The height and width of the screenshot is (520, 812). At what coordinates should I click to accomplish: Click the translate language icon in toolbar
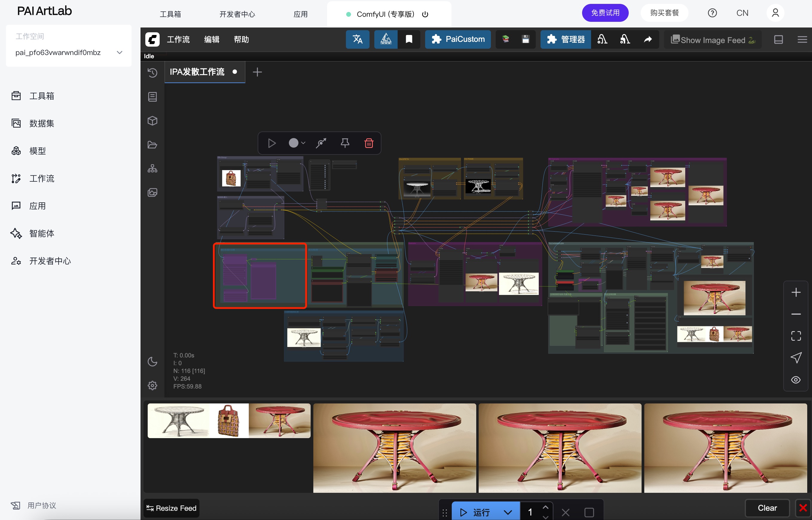click(357, 39)
